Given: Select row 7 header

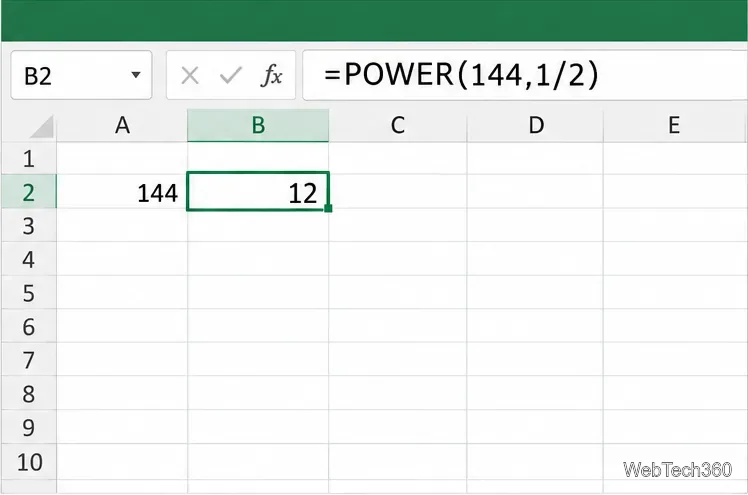Looking at the screenshot, I should [29, 360].
